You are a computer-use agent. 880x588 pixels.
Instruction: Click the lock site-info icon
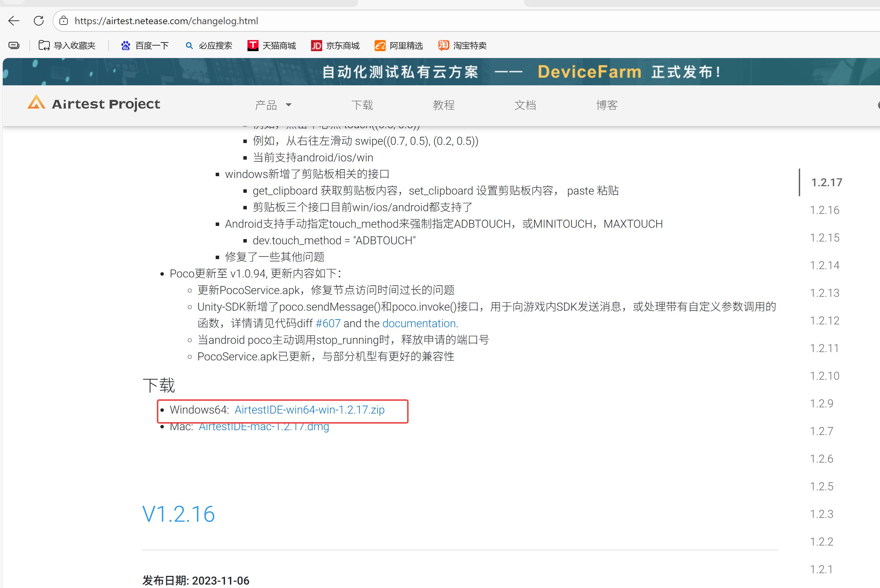[64, 21]
